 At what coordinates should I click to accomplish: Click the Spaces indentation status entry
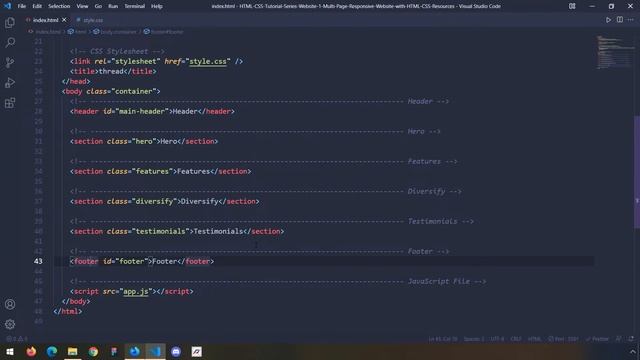tap(474, 339)
